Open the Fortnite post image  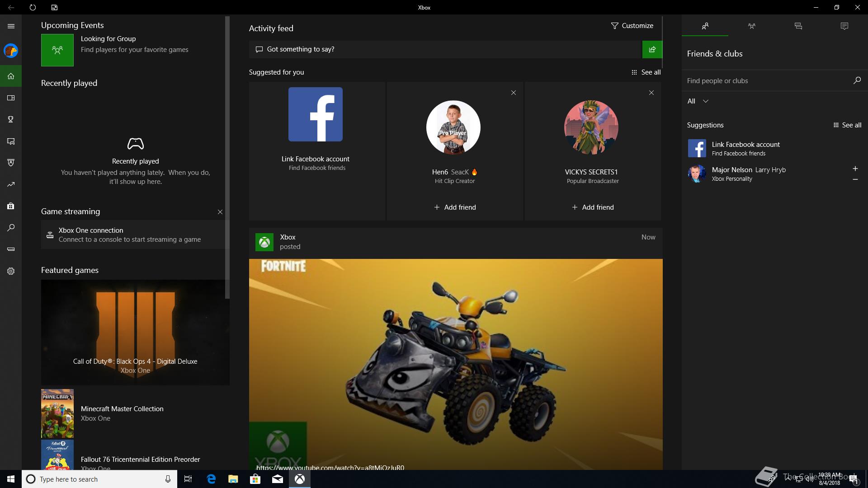pyautogui.click(x=456, y=364)
